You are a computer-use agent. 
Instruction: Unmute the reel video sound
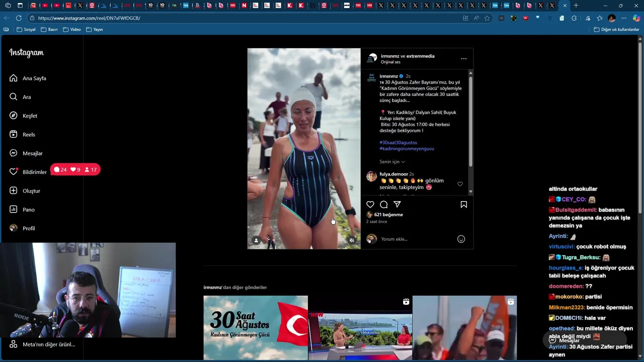coord(352,240)
